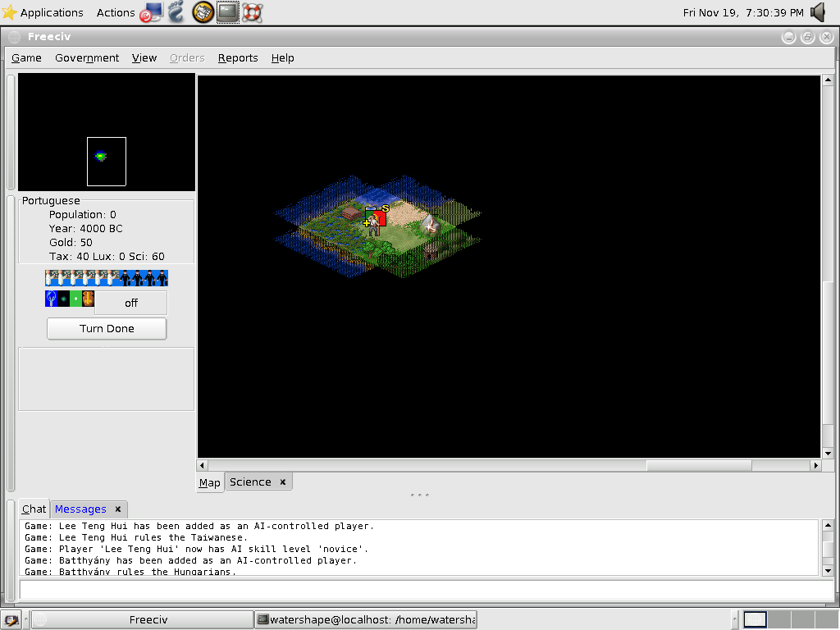
Task: Close the Science tab
Action: [283, 482]
